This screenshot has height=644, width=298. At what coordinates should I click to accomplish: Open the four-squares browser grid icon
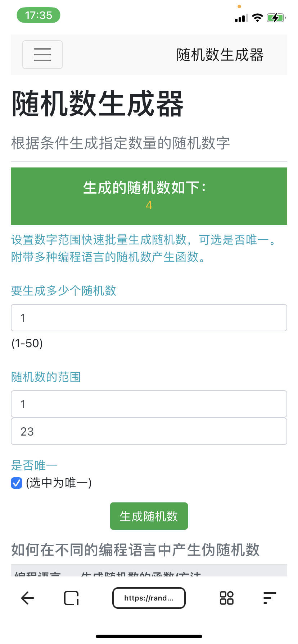(227, 598)
